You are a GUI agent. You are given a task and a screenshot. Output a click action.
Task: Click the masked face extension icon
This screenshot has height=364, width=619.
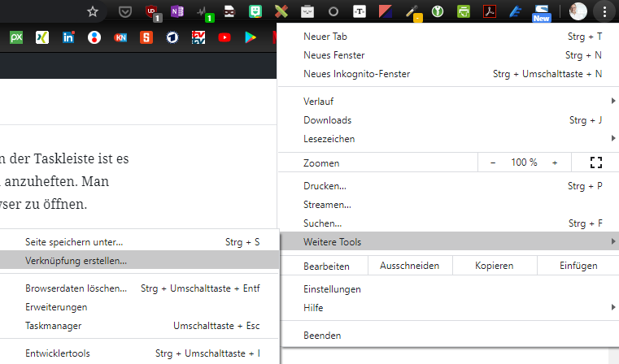229,11
